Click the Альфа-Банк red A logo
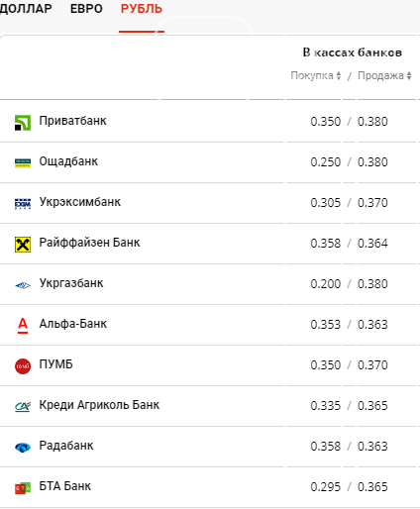Image resolution: width=420 pixels, height=509 pixels. click(23, 326)
